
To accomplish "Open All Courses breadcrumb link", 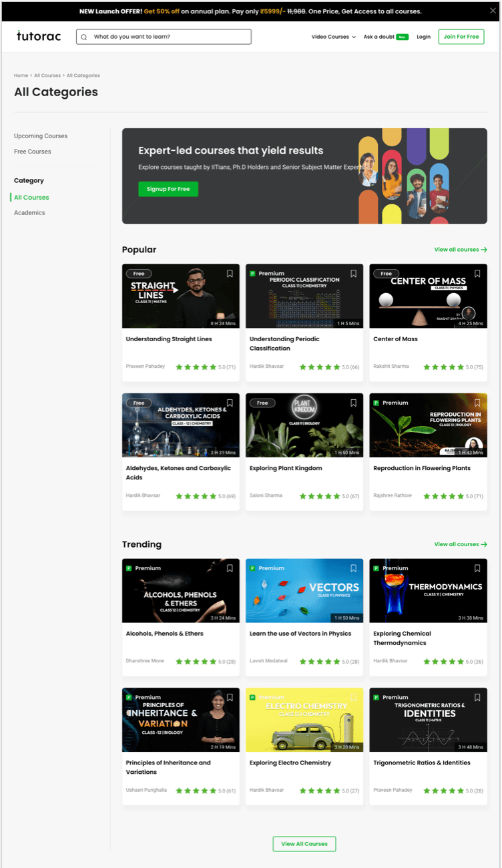I will (47, 75).
